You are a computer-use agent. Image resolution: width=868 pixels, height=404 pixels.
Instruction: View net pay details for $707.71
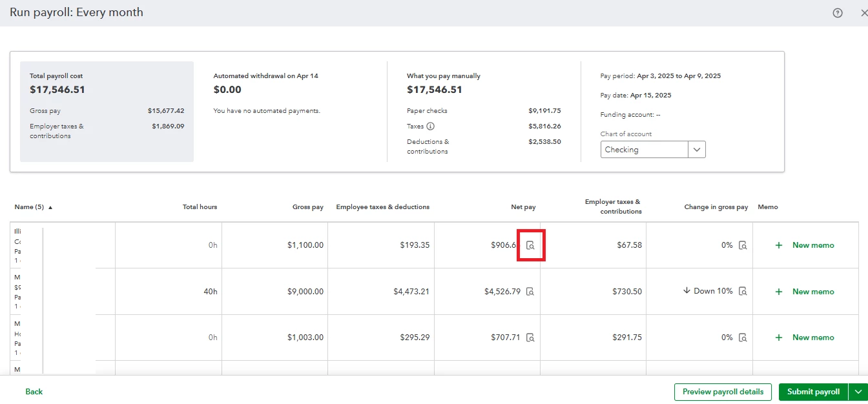pos(530,338)
